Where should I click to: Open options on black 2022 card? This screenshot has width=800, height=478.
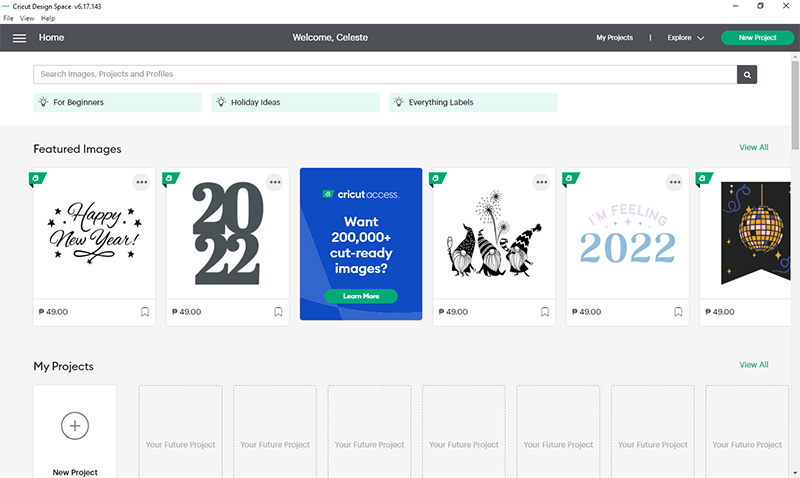[x=275, y=182]
